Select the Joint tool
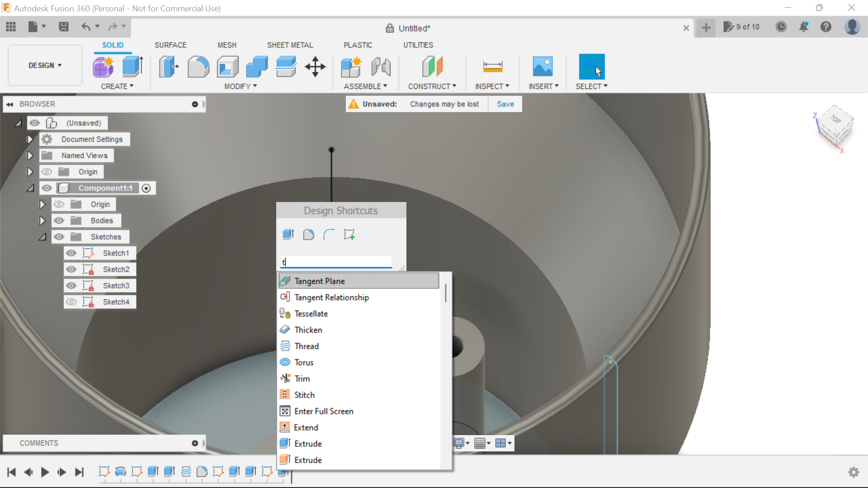The image size is (868, 488). 381,67
